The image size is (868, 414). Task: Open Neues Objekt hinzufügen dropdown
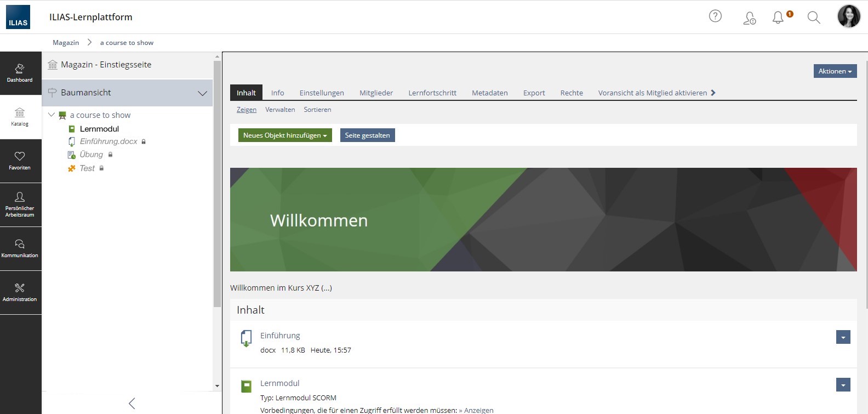click(x=285, y=135)
